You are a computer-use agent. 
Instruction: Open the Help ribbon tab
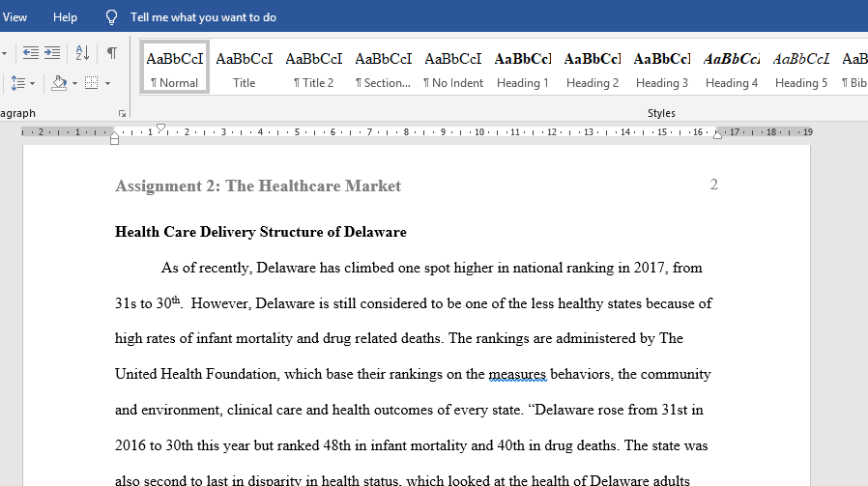click(x=66, y=17)
